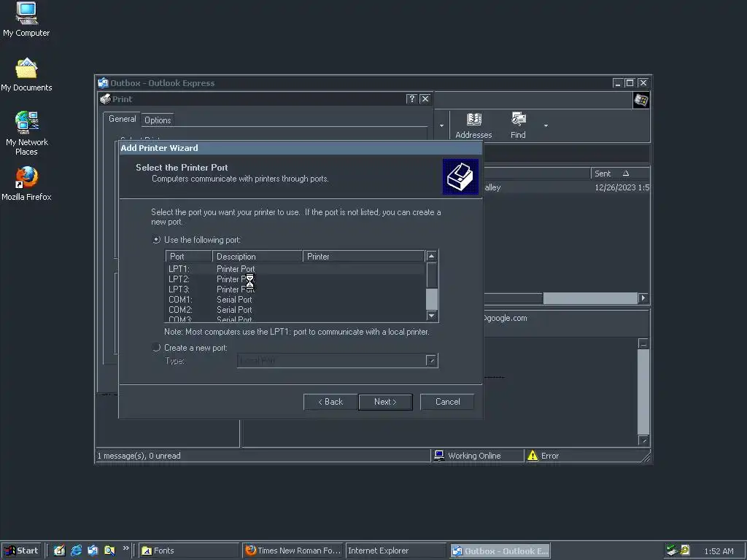Click the printer icon in the wizard header
The width and height of the screenshot is (747, 560).
coord(460,176)
